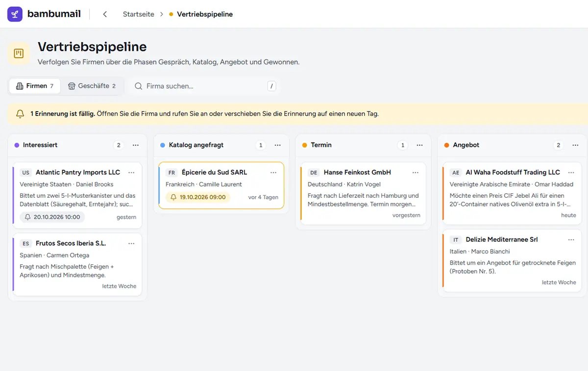Open Angebot column options menu

pyautogui.click(x=576, y=145)
